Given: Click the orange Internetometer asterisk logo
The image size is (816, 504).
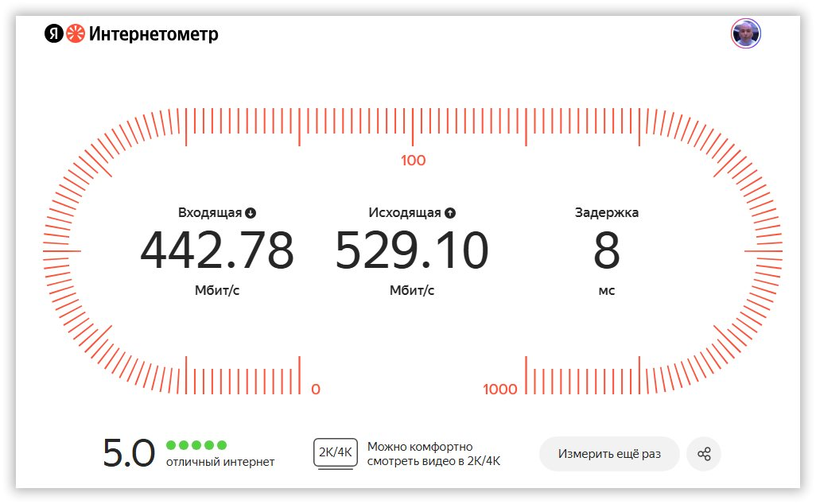Looking at the screenshot, I should coord(76,34).
